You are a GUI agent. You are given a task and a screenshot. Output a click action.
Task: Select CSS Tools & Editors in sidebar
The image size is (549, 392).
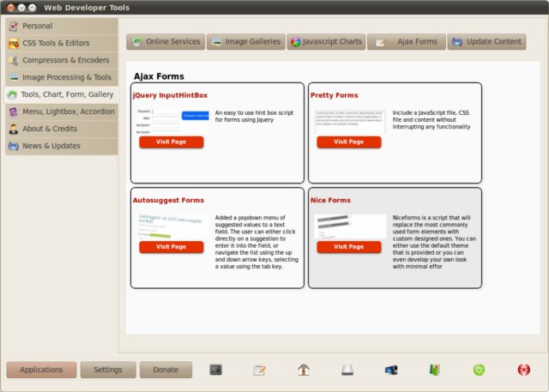pos(62,43)
